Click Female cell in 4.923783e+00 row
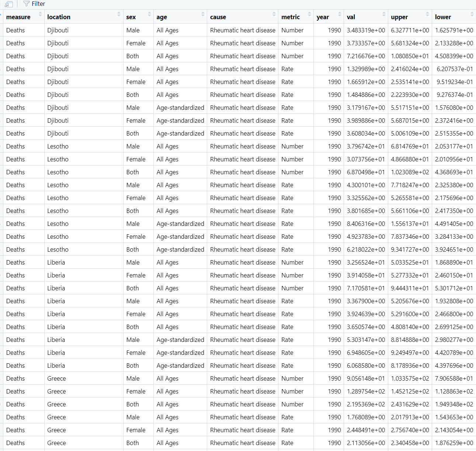The width and height of the screenshot is (476, 451). tap(138, 237)
